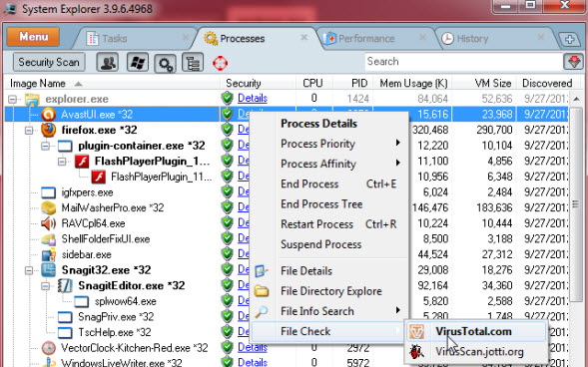588x367 pixels.
Task: Collapse the explorer.exe tree node
Action: 13,100
